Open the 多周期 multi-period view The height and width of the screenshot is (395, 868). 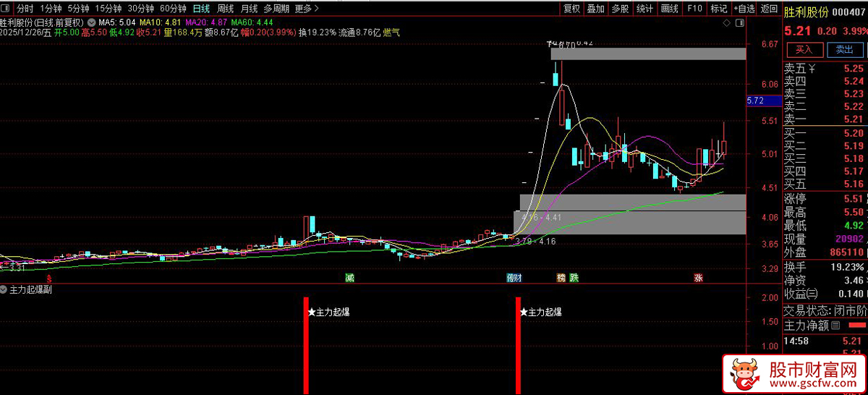click(276, 9)
